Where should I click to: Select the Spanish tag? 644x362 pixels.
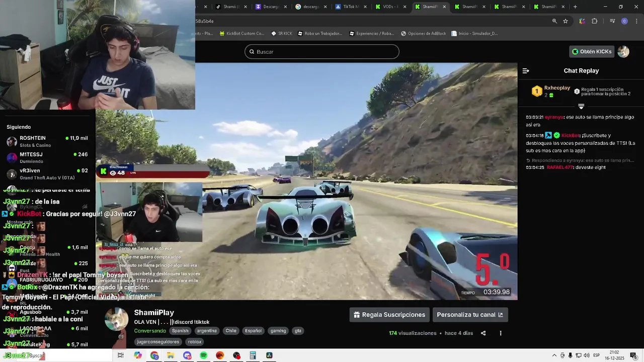(180, 331)
